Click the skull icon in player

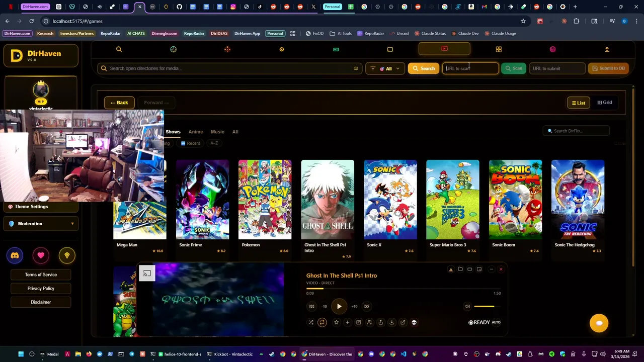414,322
